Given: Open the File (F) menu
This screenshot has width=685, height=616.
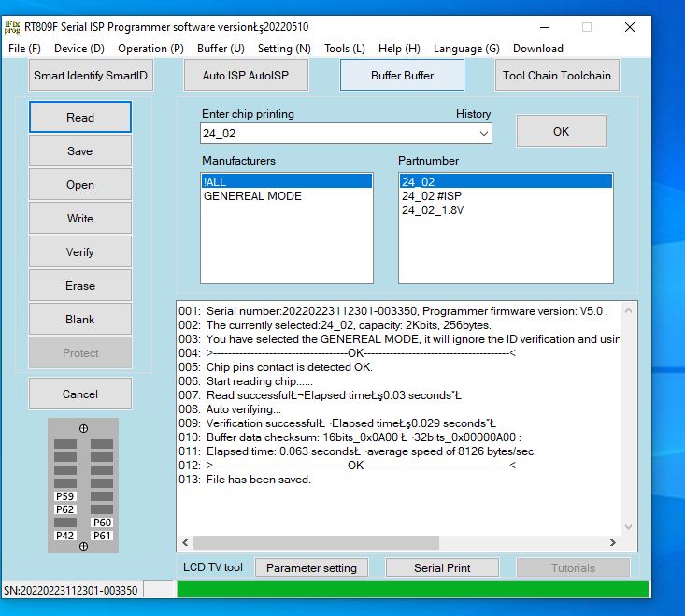Looking at the screenshot, I should pos(24,49).
